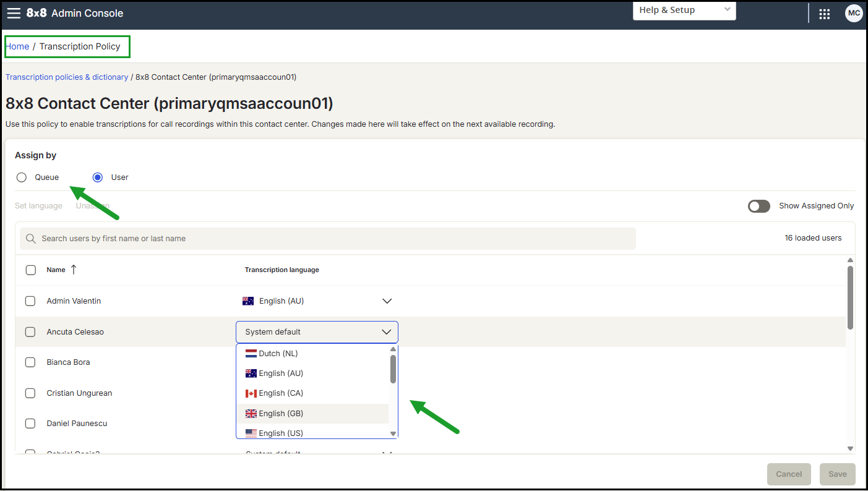The image size is (868, 491).
Task: Click the Cancel button
Action: coord(789,474)
